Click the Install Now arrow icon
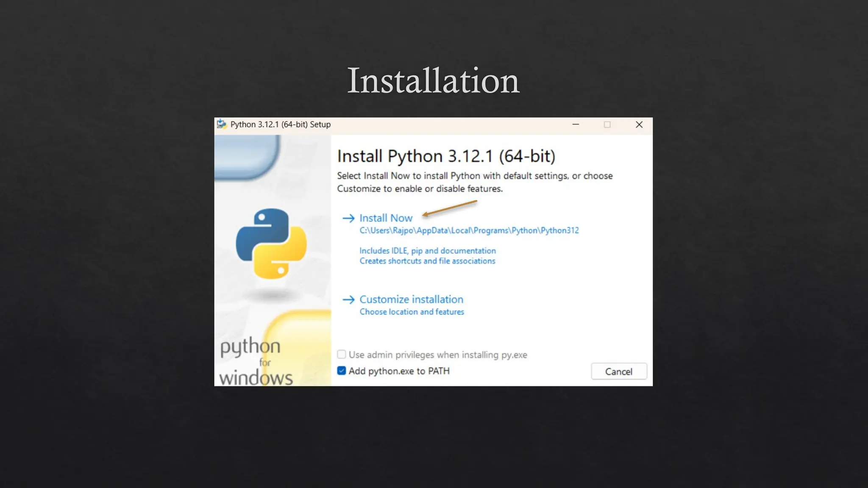The width and height of the screenshot is (868, 488). pyautogui.click(x=348, y=218)
